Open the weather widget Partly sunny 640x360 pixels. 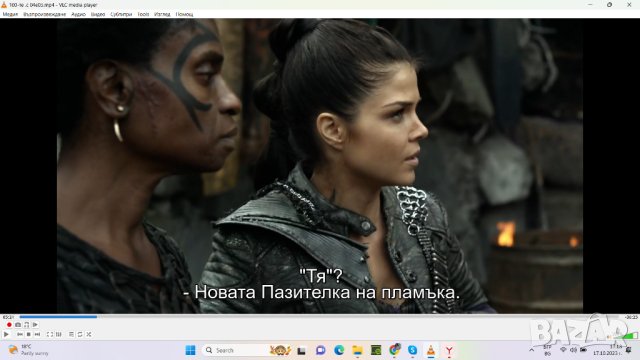(x=29, y=350)
